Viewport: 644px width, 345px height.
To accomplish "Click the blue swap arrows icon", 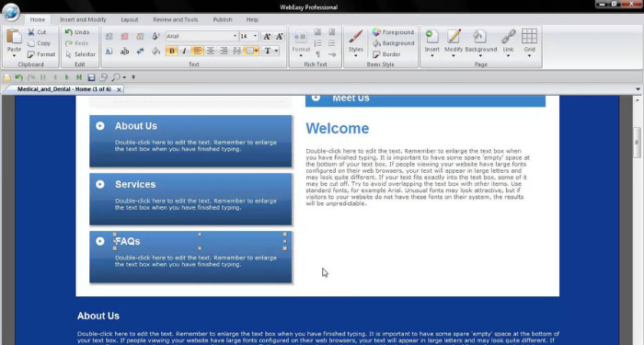I will coord(140,52).
